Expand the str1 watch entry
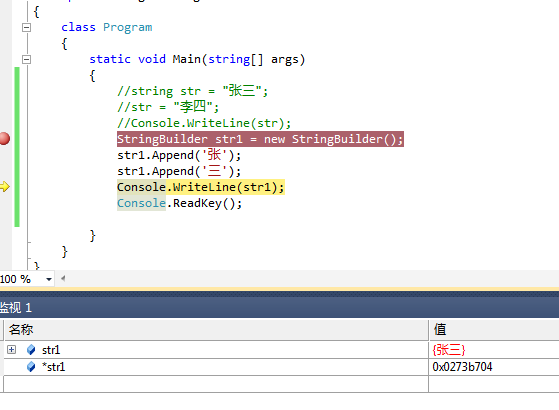This screenshot has height=410, width=559. tap(11, 349)
